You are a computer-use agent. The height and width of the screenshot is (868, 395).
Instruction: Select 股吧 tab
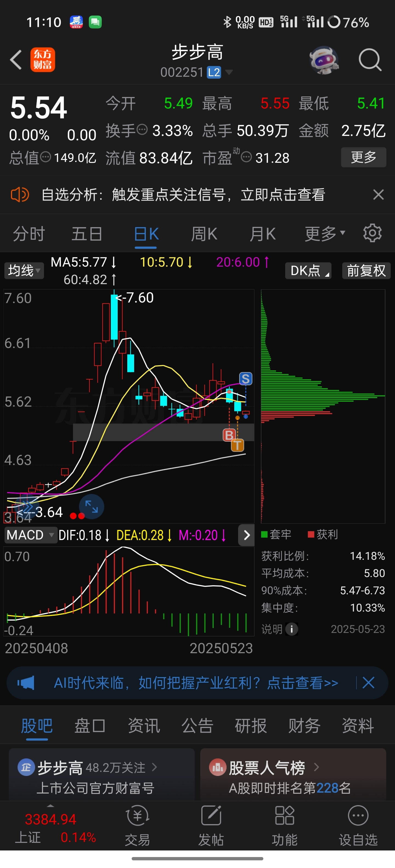pos(37,726)
